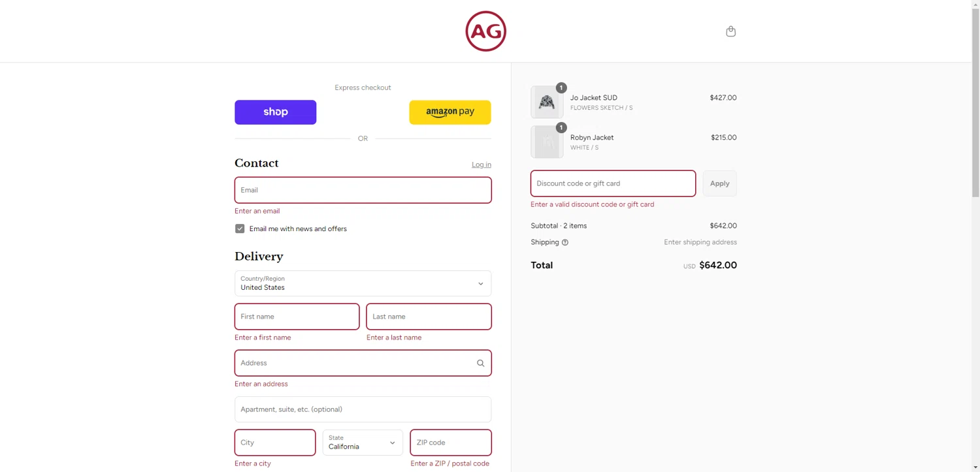Click the 'Delivery' section heading

(x=259, y=257)
